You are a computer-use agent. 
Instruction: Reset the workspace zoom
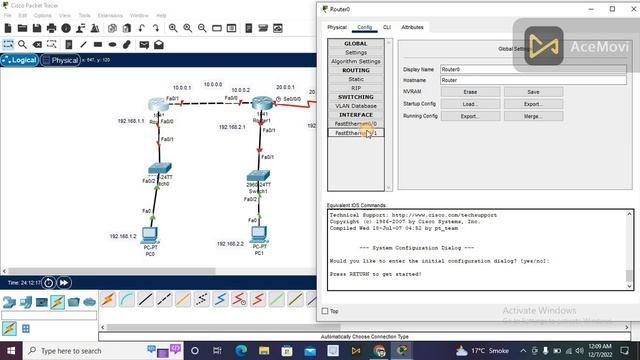188,28
